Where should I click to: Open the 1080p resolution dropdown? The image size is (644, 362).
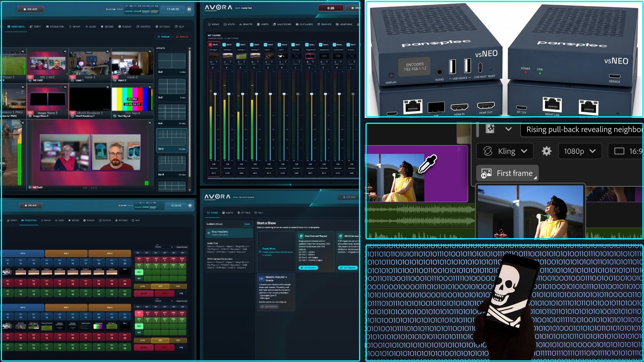click(580, 151)
